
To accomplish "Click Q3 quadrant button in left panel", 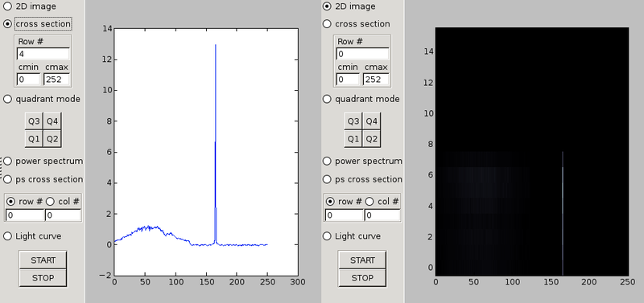I will (34, 121).
